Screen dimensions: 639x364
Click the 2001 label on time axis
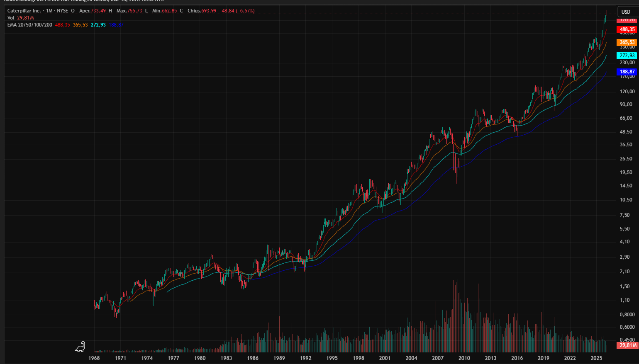[385, 358]
